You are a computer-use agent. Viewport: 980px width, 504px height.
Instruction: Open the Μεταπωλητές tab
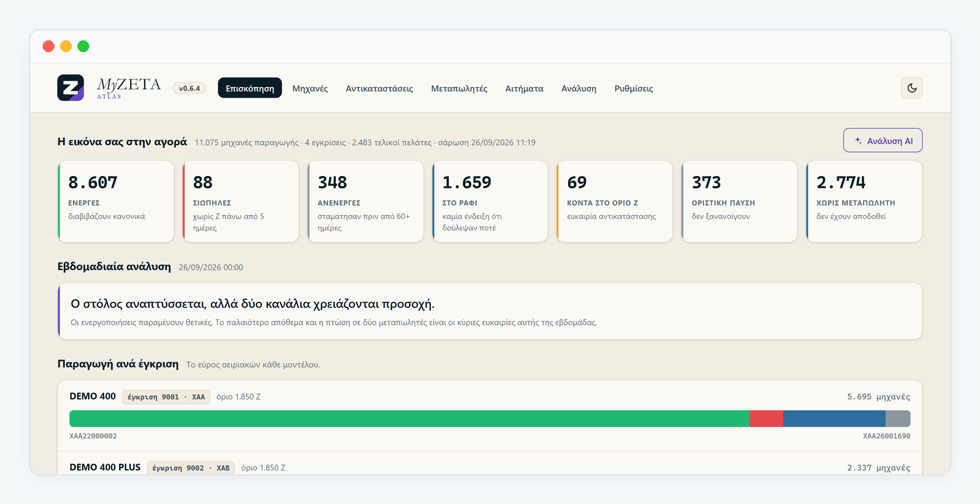pyautogui.click(x=459, y=88)
